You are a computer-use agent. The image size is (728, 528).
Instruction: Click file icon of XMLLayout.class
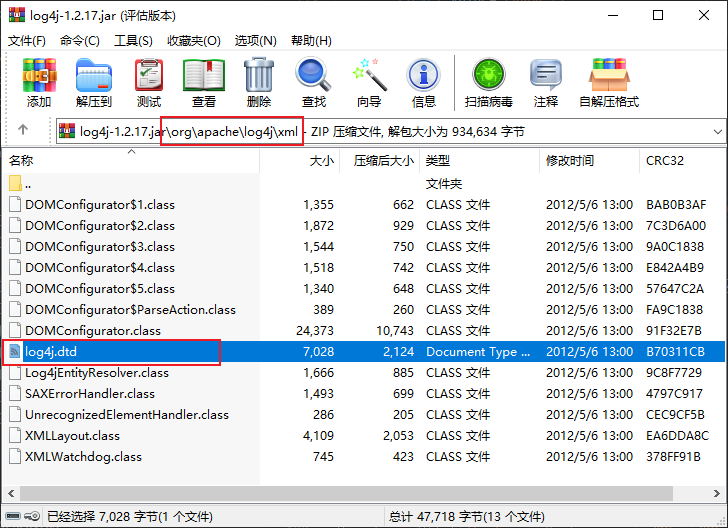[15, 436]
